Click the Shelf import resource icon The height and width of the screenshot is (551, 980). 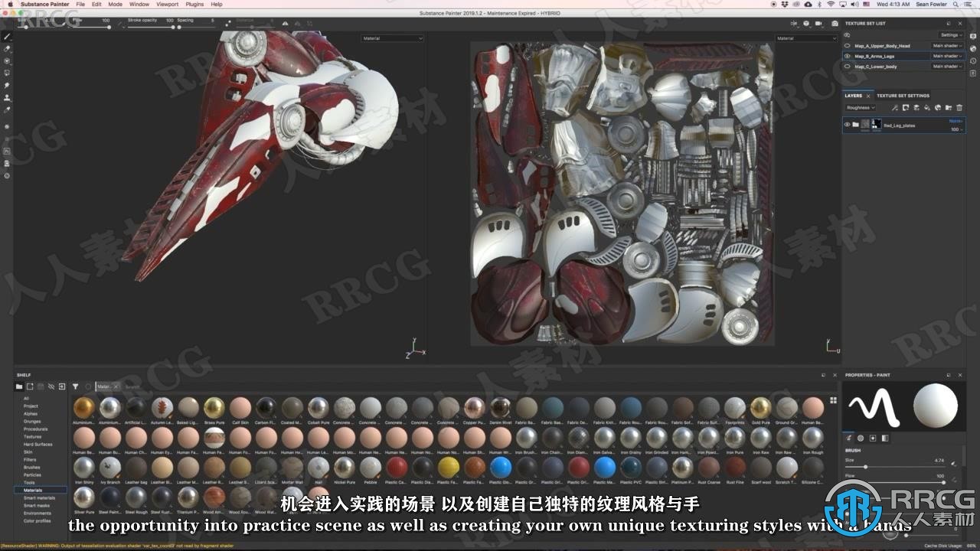point(62,386)
